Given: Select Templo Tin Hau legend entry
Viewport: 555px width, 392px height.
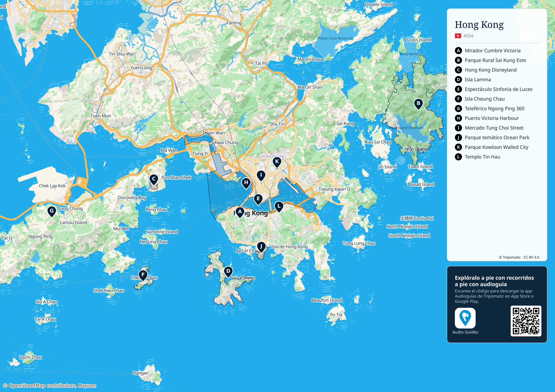Looking at the screenshot, I should pos(482,157).
